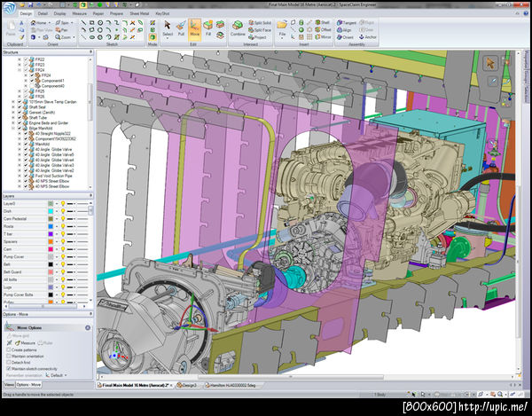The width and height of the screenshot is (532, 416).
Task: Apply the Shell tool
Action: [323, 22]
